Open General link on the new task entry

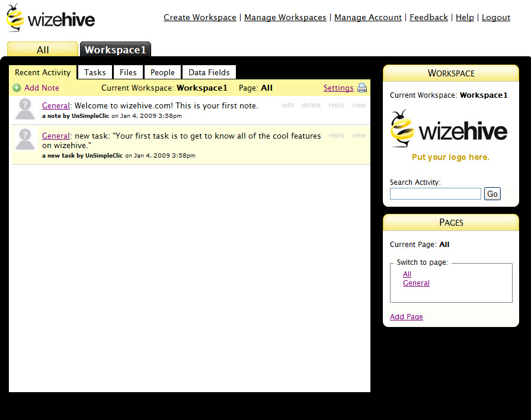tap(56, 136)
